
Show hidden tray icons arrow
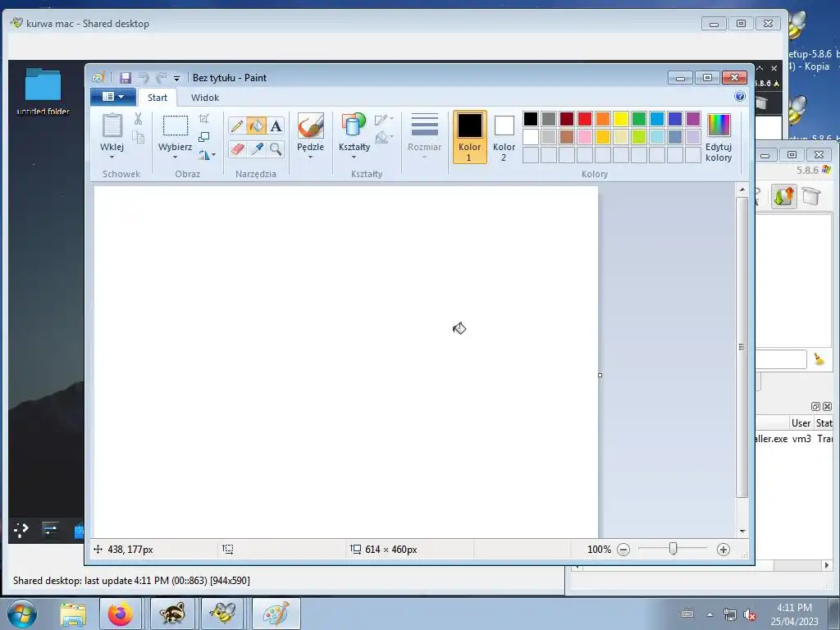[x=710, y=614]
